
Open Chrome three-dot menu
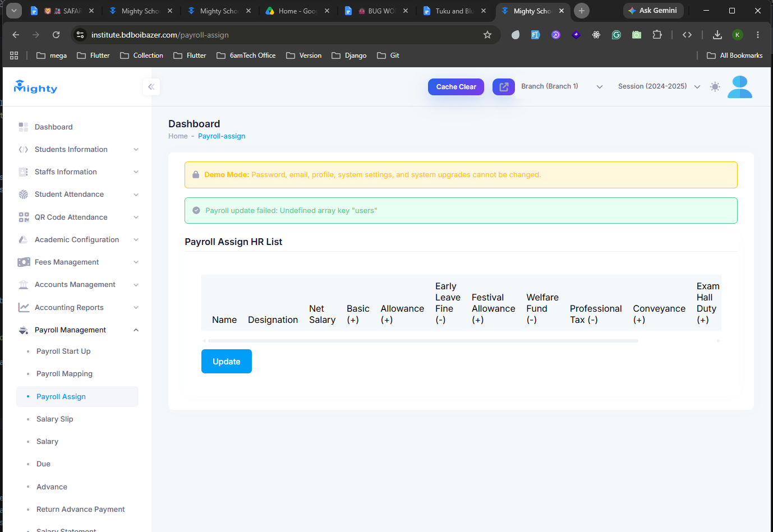tap(758, 35)
